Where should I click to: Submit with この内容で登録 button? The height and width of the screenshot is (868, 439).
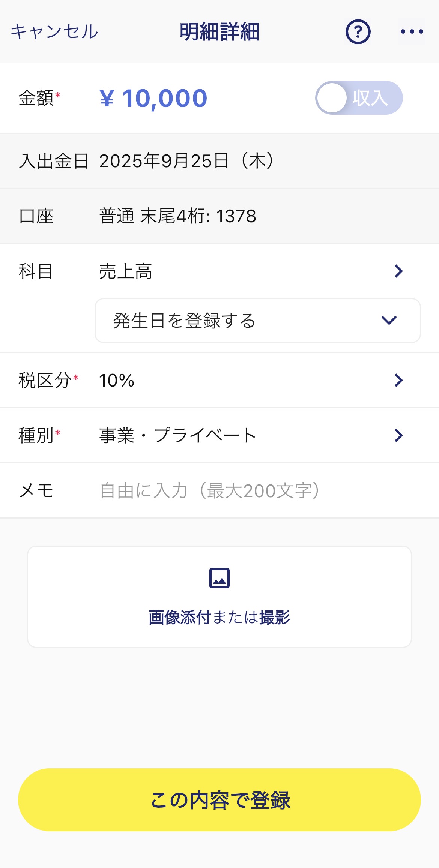[x=219, y=800]
